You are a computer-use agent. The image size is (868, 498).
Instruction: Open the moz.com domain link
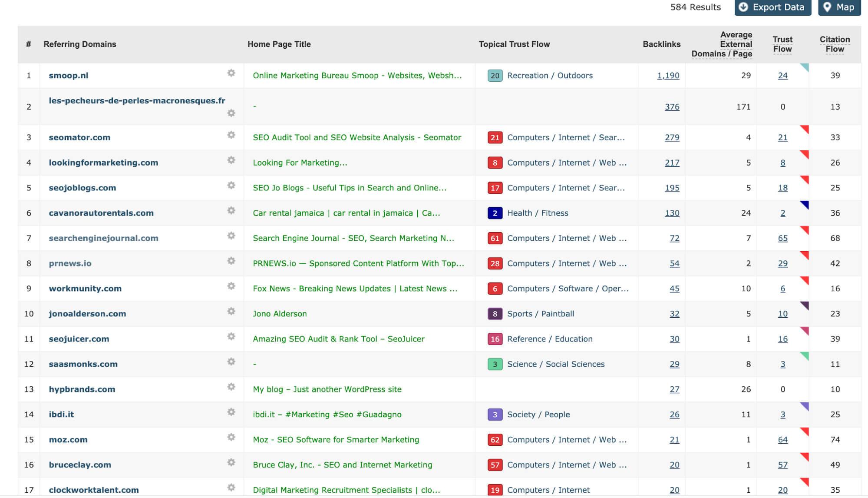(68, 440)
